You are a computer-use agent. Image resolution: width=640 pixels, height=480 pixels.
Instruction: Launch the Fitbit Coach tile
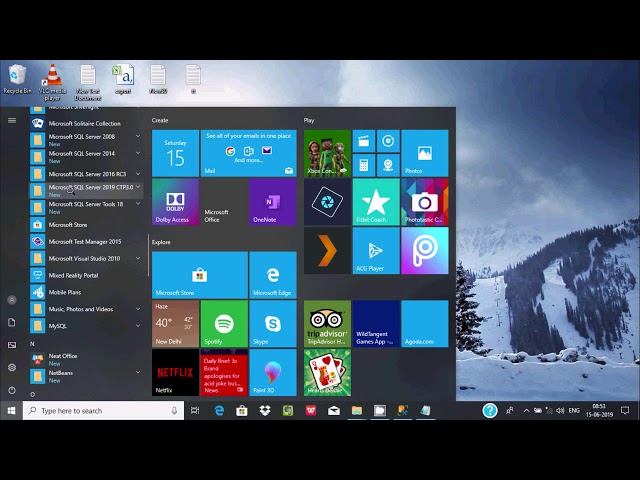pos(376,202)
